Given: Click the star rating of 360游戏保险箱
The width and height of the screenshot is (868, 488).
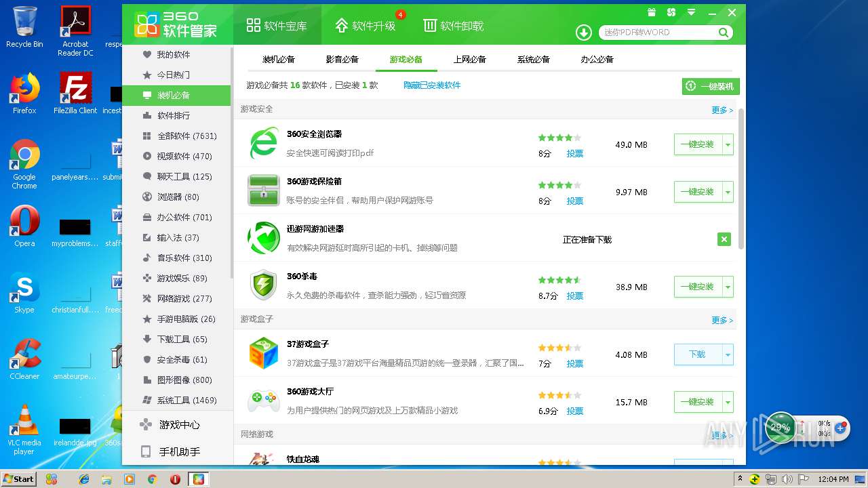Looking at the screenshot, I should [x=559, y=185].
